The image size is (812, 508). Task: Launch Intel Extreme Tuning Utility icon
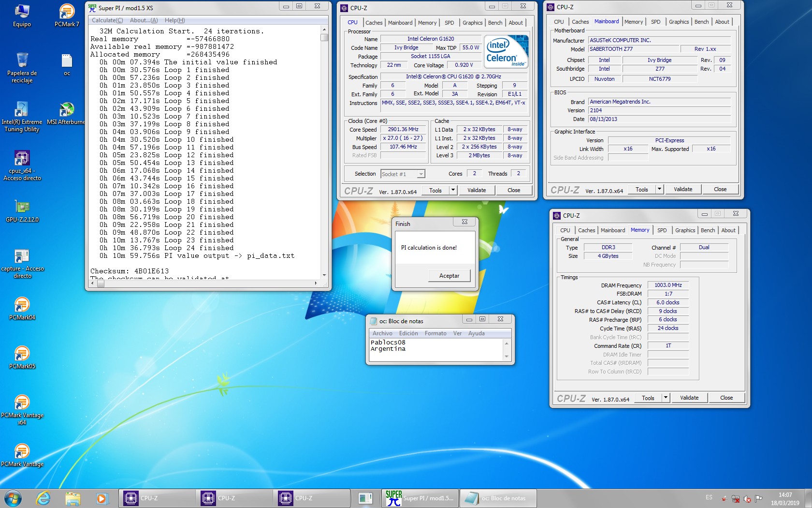point(22,117)
